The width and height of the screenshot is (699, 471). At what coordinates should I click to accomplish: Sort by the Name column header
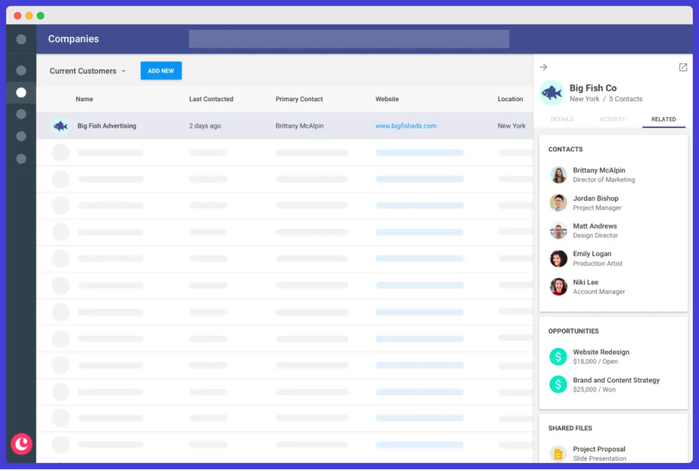[84, 99]
